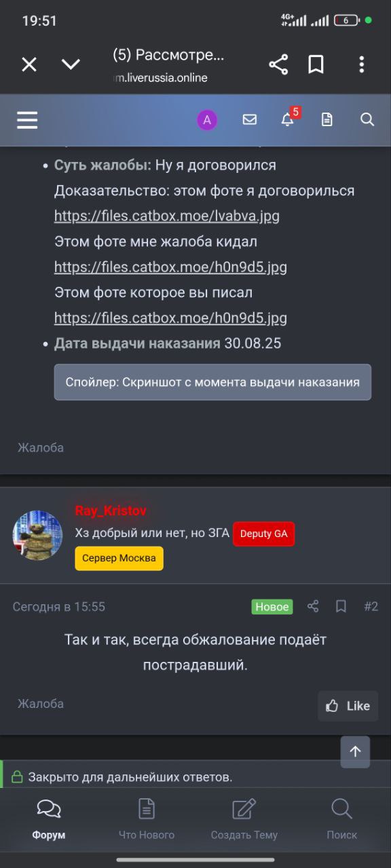Open the lvabva.jpg catbox link
This screenshot has height=868, width=391.
point(167,216)
